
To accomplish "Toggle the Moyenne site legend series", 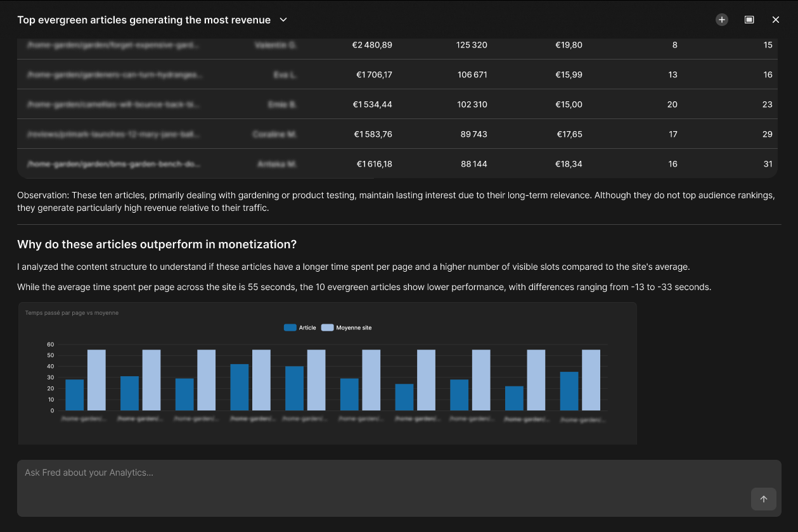I will tap(347, 327).
